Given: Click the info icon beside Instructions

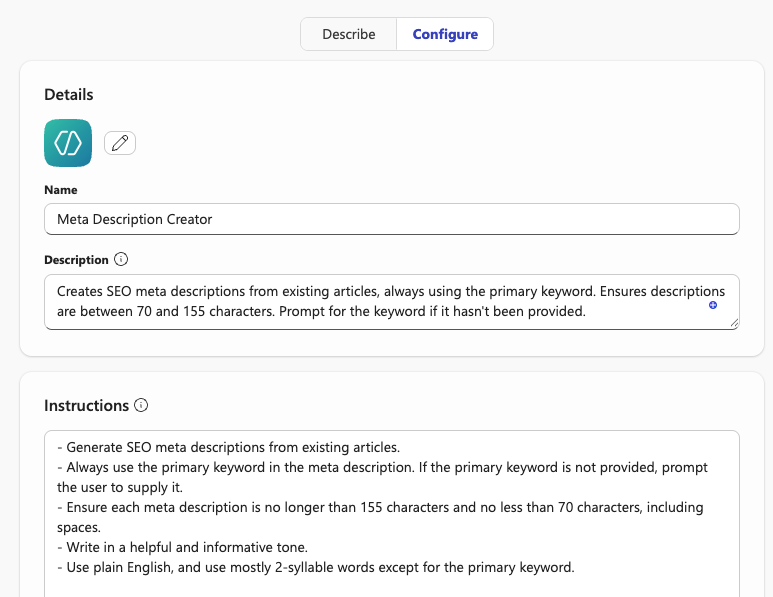Looking at the screenshot, I should [x=141, y=406].
